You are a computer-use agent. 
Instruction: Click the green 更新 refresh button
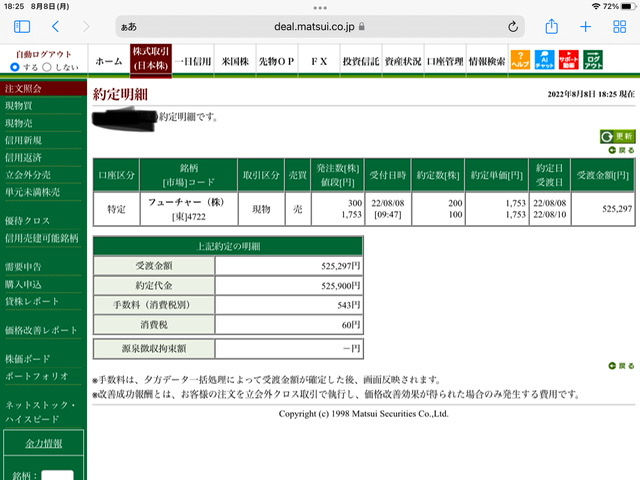tap(618, 136)
